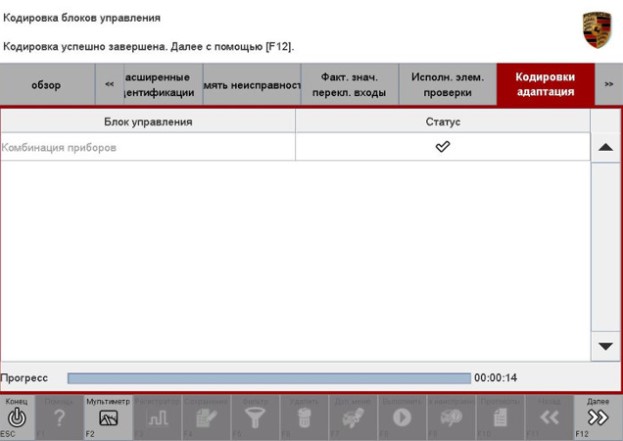Screen dimensions: 623x441
Task: Select the Кодировки адаптация tab
Action: pyautogui.click(x=545, y=85)
